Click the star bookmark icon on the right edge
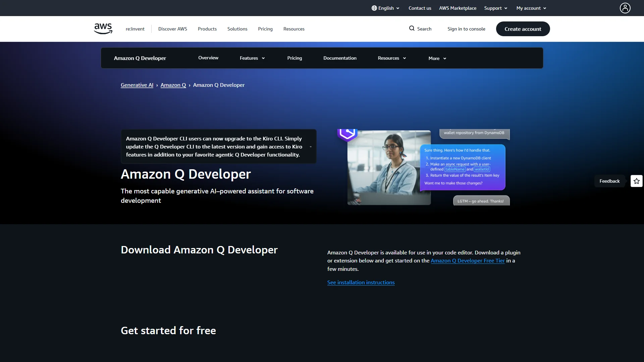This screenshot has width=644, height=362. [x=636, y=181]
